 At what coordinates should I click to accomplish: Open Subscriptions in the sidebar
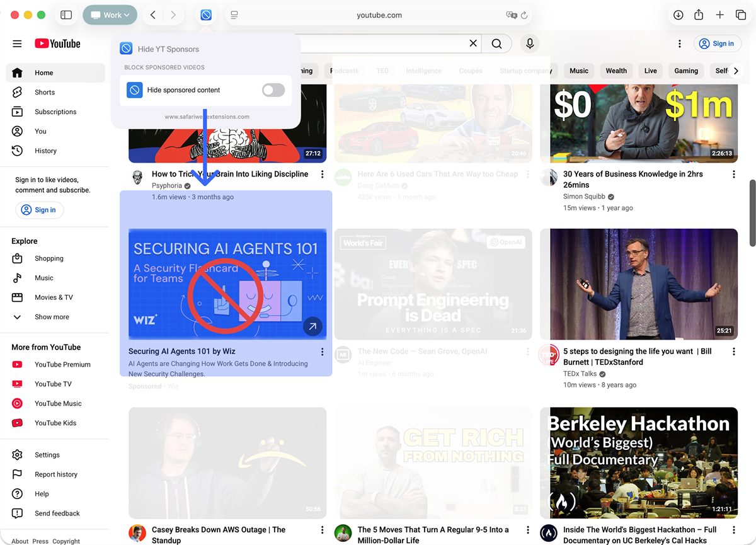click(55, 112)
